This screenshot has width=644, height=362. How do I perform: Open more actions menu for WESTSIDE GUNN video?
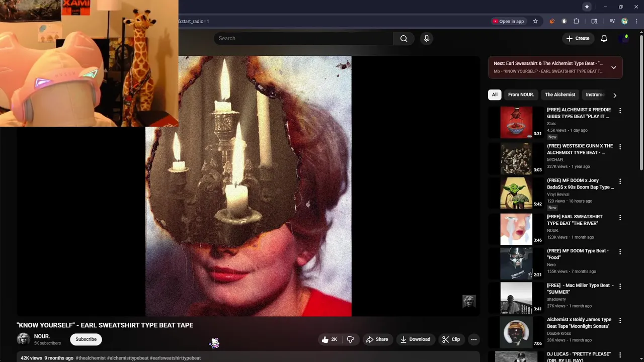pos(620,147)
